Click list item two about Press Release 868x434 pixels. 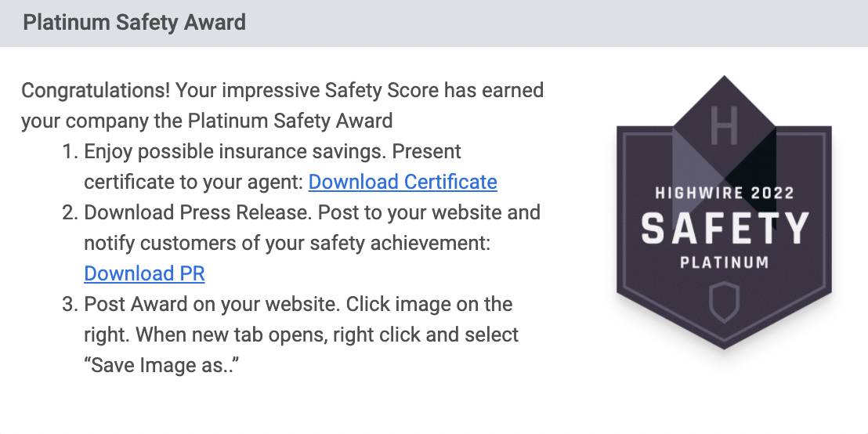[301, 243]
